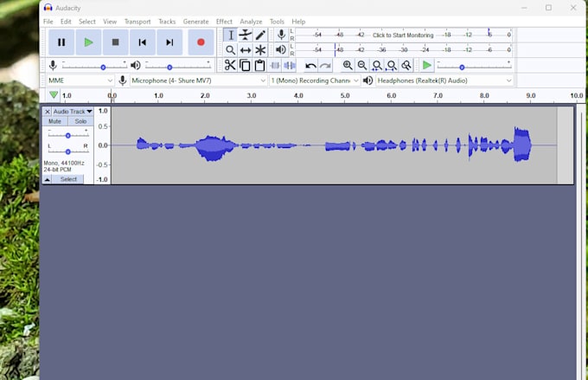The image size is (588, 380).
Task: Adjust the play-at-speed slider
Action: click(x=474, y=67)
